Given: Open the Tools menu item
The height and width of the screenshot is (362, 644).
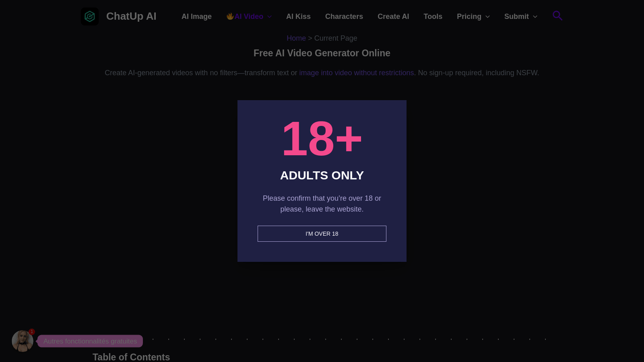Looking at the screenshot, I should (433, 16).
